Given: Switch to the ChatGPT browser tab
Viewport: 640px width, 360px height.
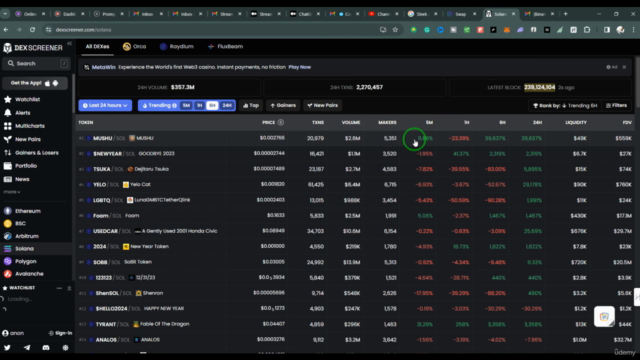Looking at the screenshot, I should [304, 14].
